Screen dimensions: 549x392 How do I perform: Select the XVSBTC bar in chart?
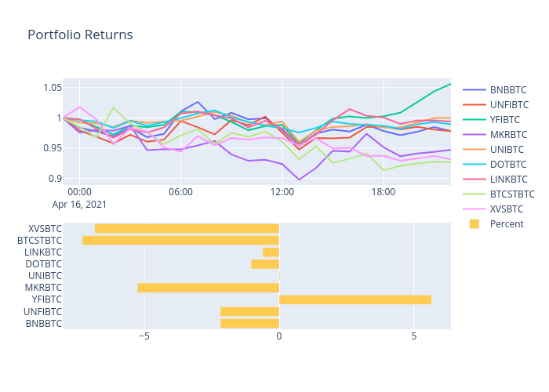187,228
